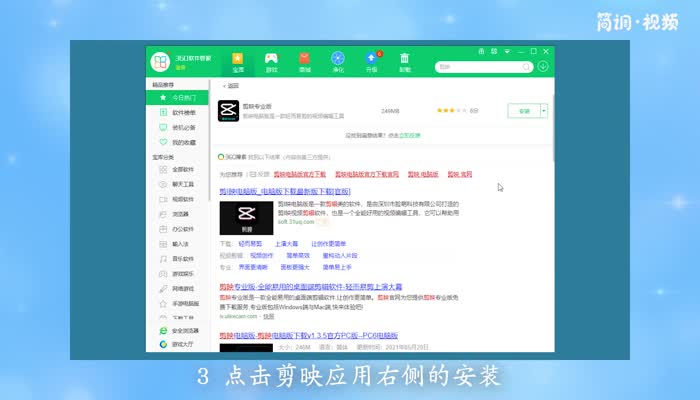The width and height of the screenshot is (700, 400).
Task: Click the 净化 icon in toolbar
Action: click(x=338, y=61)
